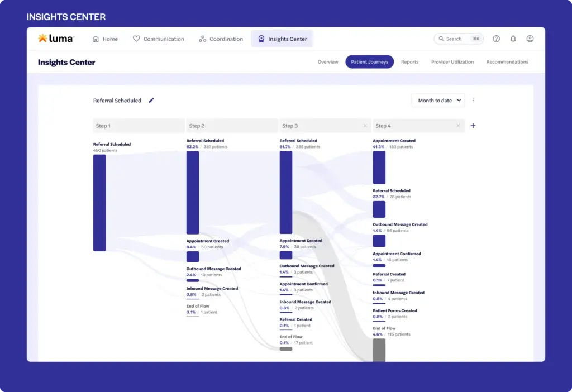Select the Patient Journeys tab
This screenshot has width=572, height=392.
click(x=370, y=62)
